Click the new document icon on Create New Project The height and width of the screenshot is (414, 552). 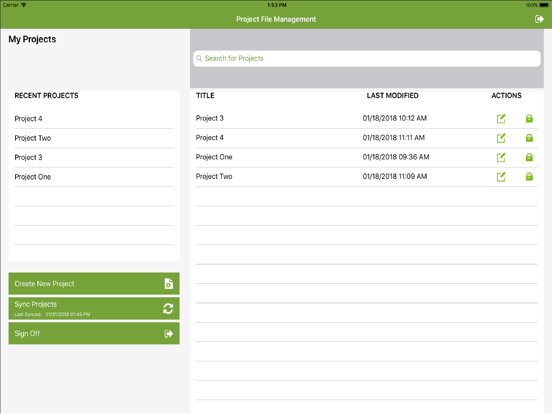[x=169, y=283]
